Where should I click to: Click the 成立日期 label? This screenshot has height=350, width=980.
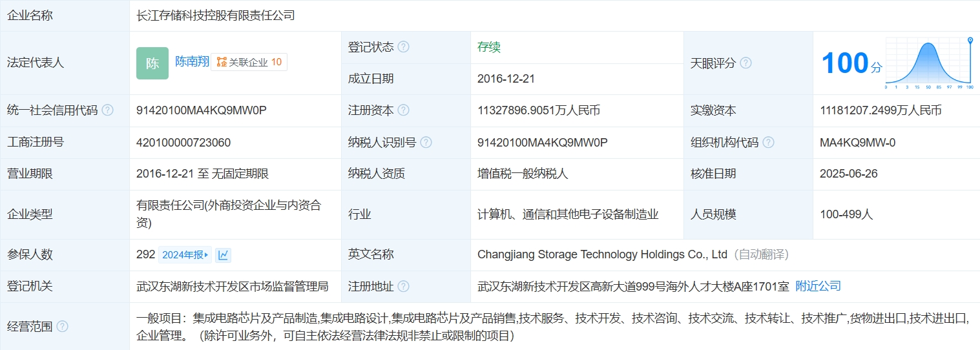pos(371,79)
